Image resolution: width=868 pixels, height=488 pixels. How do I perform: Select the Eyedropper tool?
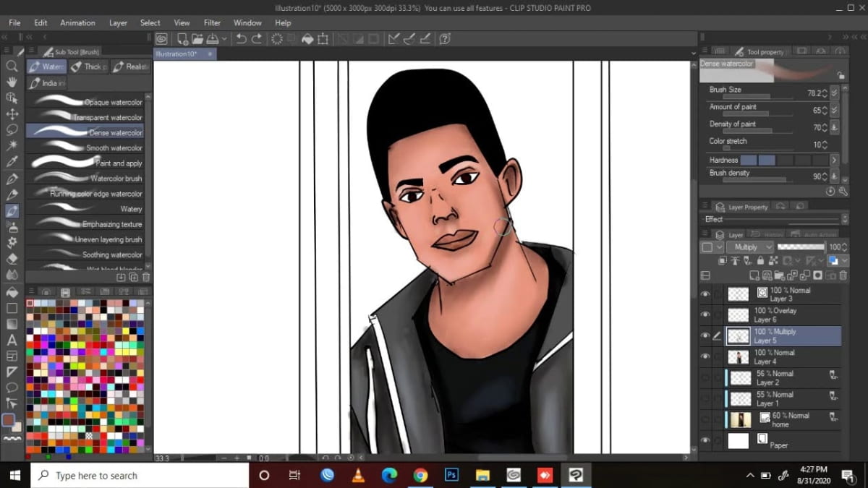tap(12, 160)
